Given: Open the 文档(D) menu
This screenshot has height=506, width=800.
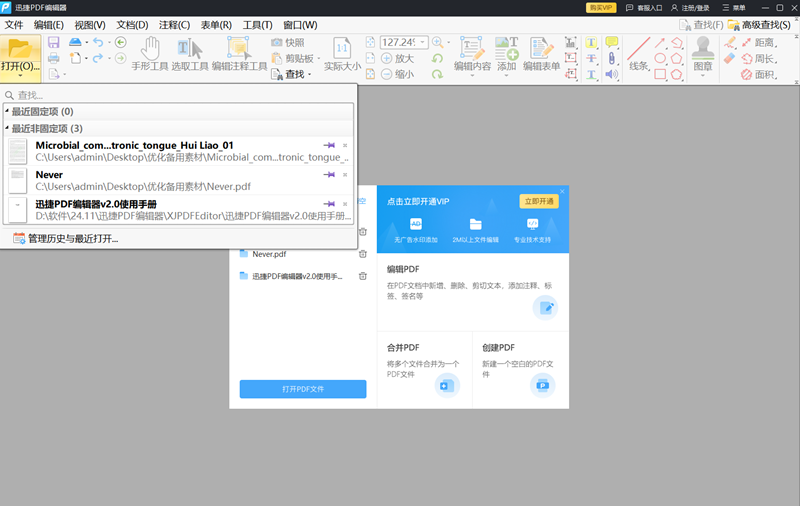Looking at the screenshot, I should (x=132, y=25).
